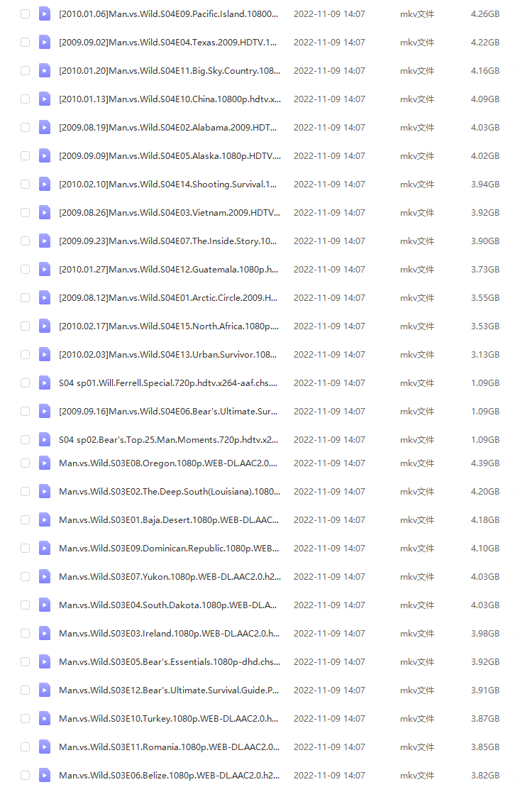Click video icon of S03E08 Oregon file

click(x=45, y=463)
